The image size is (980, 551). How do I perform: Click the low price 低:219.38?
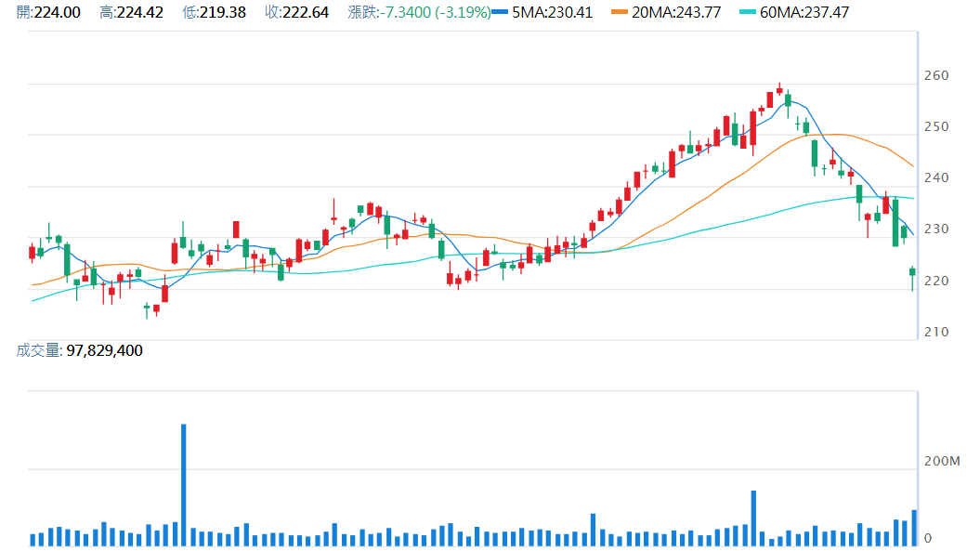tap(215, 13)
